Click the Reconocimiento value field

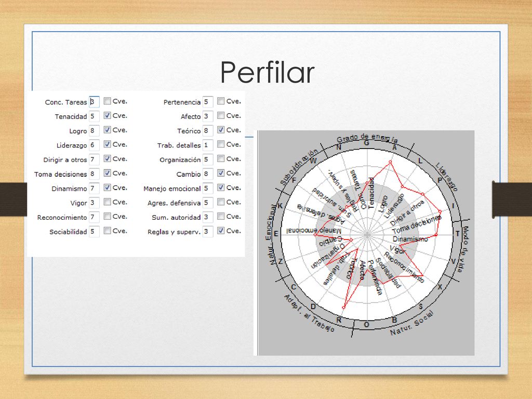click(94, 217)
